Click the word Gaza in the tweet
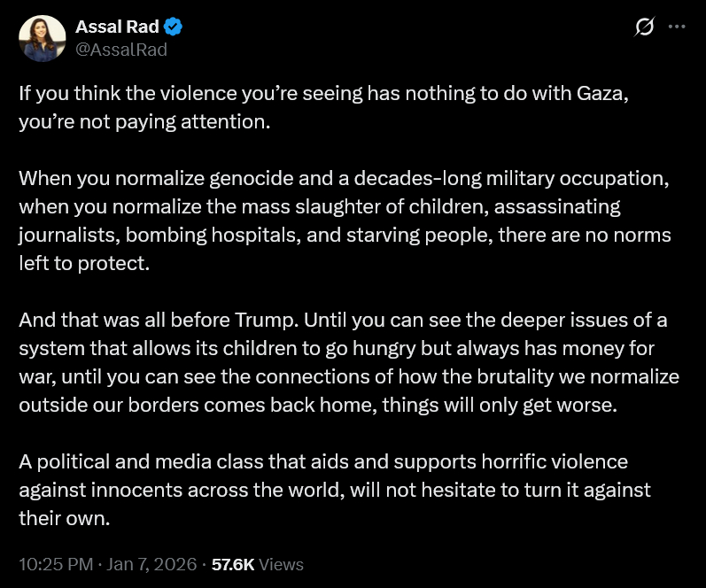Viewport: 706px width, 588px height. click(602, 95)
